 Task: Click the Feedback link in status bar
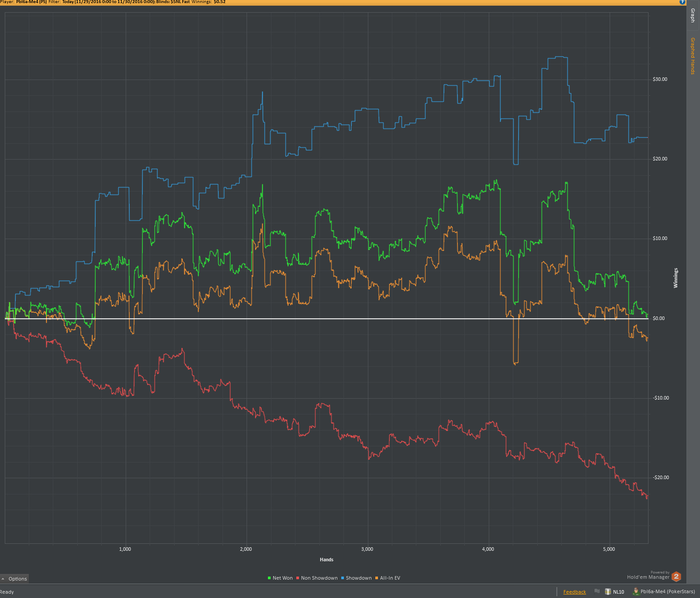574,592
